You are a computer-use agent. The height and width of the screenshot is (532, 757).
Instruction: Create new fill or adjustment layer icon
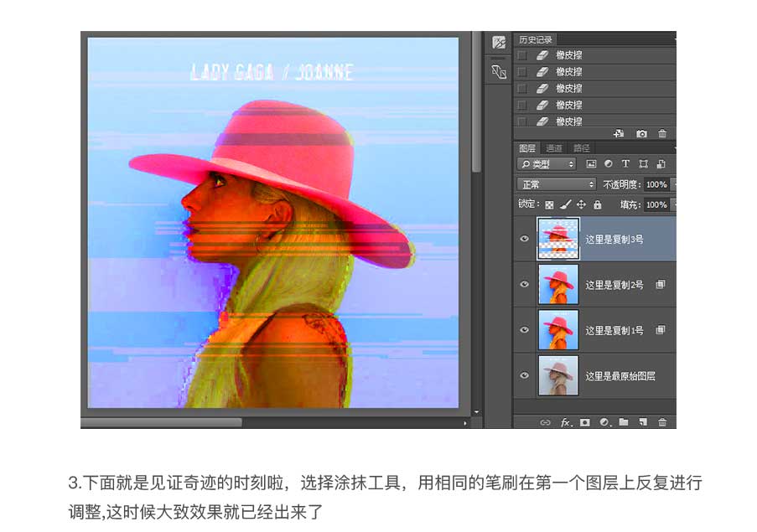[x=604, y=422]
